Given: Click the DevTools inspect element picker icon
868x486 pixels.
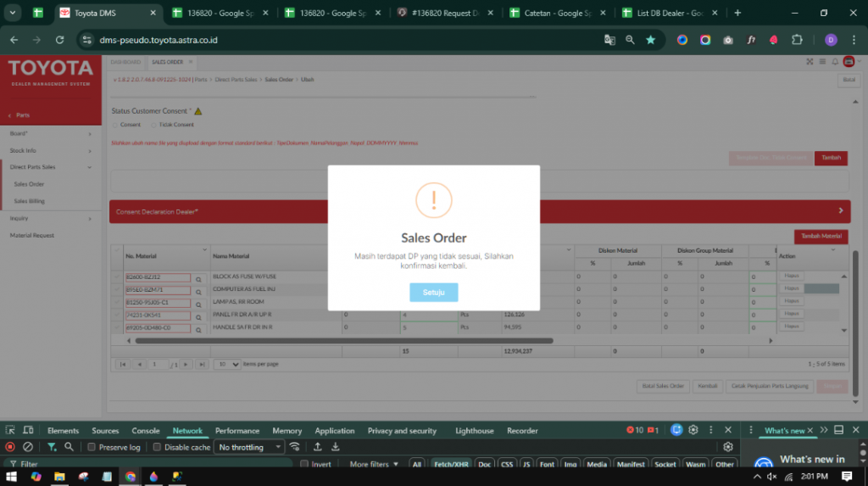Looking at the screenshot, I should [11, 431].
